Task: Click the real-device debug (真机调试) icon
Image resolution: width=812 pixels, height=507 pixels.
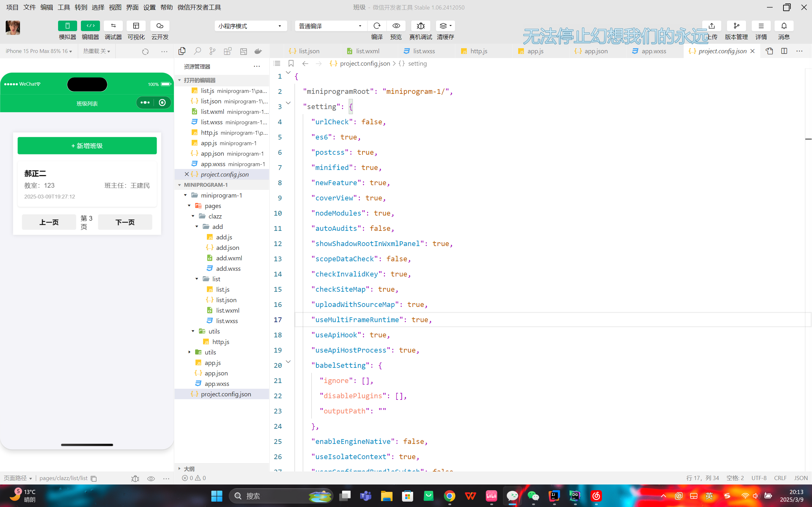Action: 420,26
